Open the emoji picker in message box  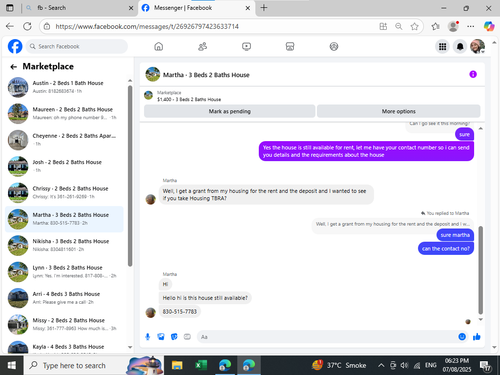462,337
